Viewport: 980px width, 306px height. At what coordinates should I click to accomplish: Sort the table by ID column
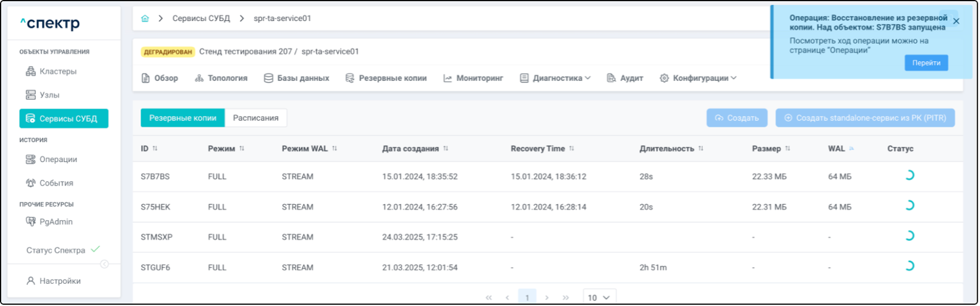coord(155,148)
